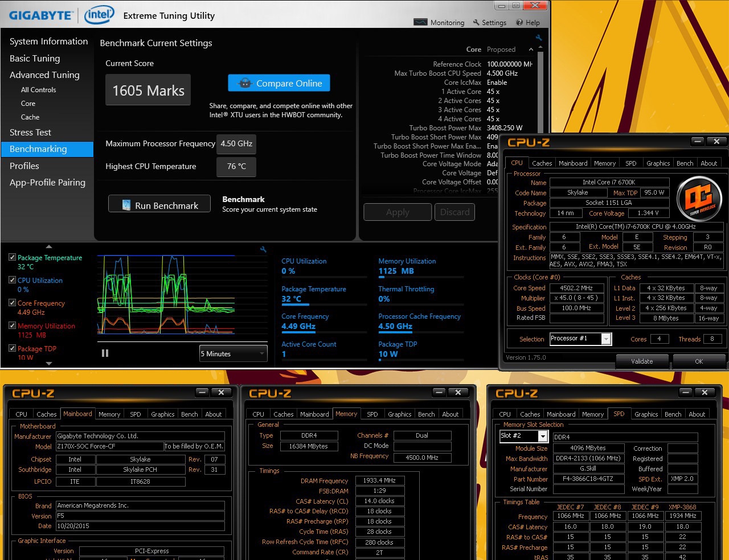Open Mainboard tab in Memory CPU-Z window
Screen dimensions: 729x560
314,414
